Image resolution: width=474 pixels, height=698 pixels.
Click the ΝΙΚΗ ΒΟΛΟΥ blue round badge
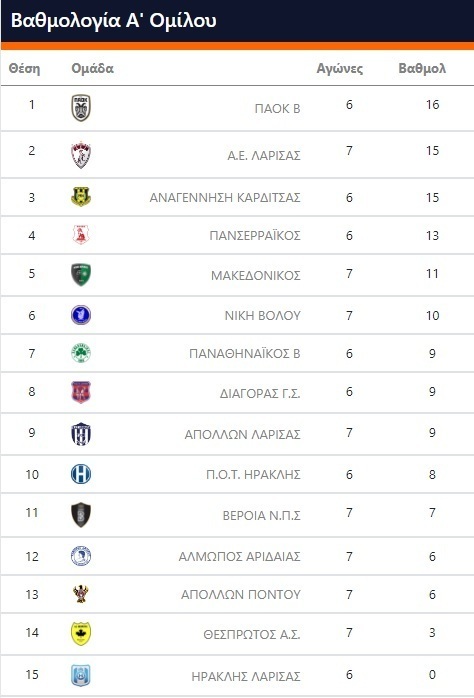click(81, 315)
